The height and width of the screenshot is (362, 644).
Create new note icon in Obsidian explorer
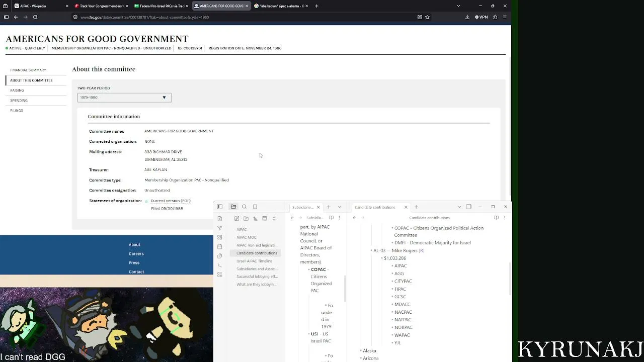(x=236, y=218)
